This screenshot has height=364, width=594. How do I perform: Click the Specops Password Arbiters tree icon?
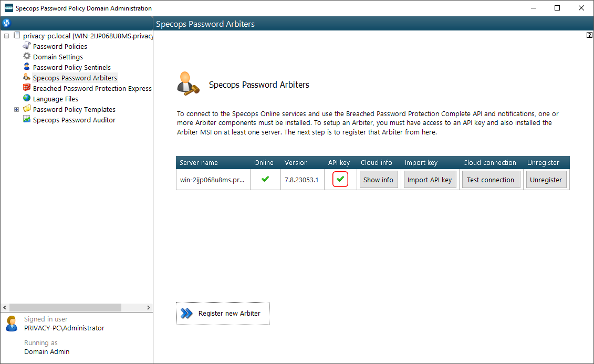click(x=26, y=77)
